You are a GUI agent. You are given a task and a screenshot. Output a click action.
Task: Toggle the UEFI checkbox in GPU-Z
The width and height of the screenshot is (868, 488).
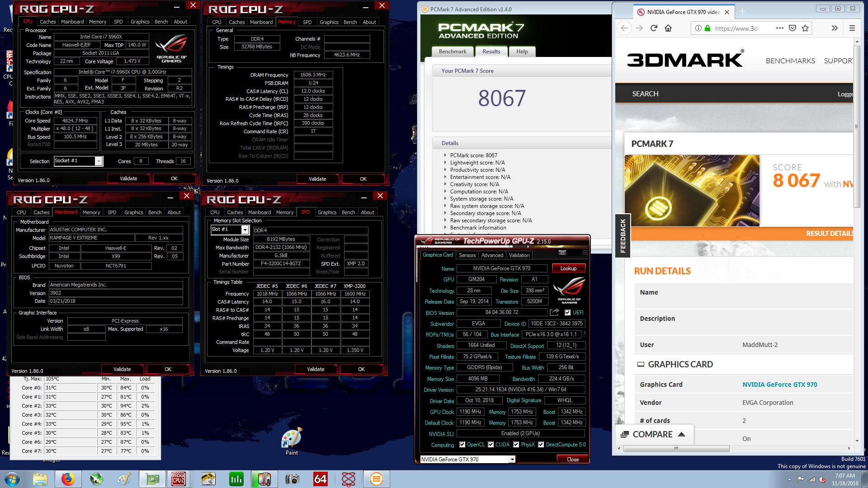[567, 312]
